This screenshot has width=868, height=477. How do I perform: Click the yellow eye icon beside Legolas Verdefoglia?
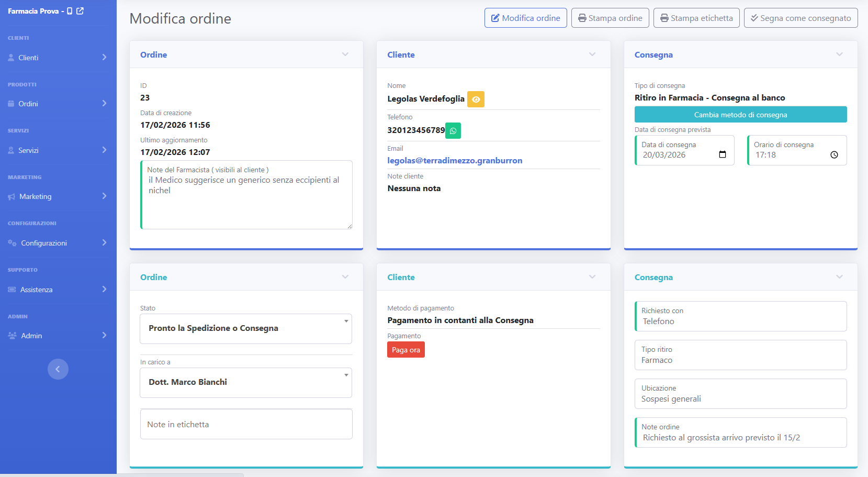[x=476, y=99]
